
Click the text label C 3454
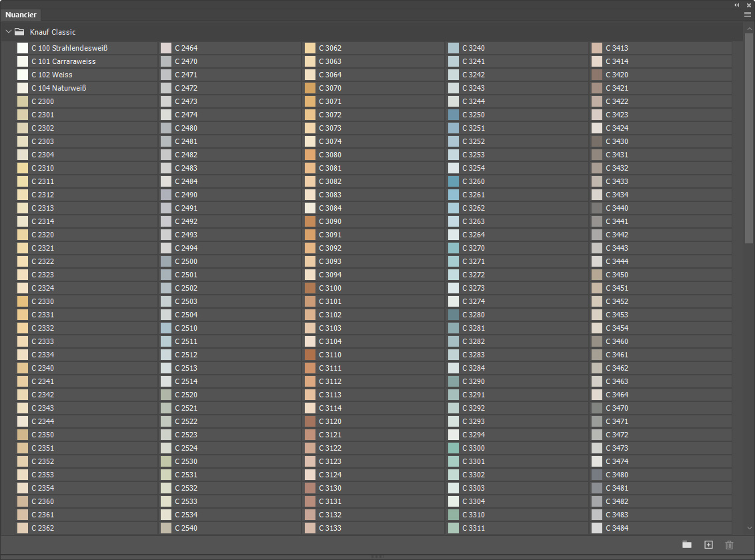617,328
